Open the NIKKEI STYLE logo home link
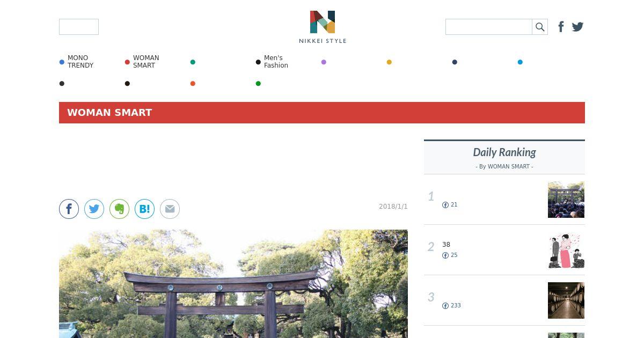 323,27
